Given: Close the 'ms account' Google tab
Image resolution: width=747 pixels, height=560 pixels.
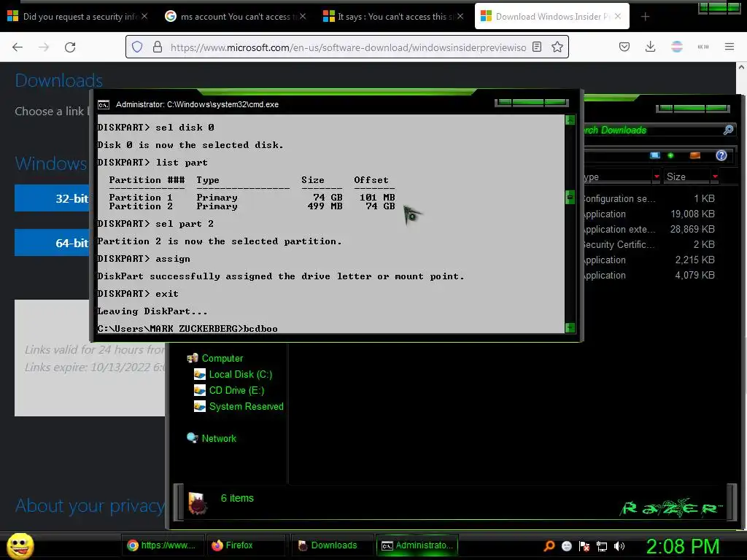Looking at the screenshot, I should pos(303,17).
